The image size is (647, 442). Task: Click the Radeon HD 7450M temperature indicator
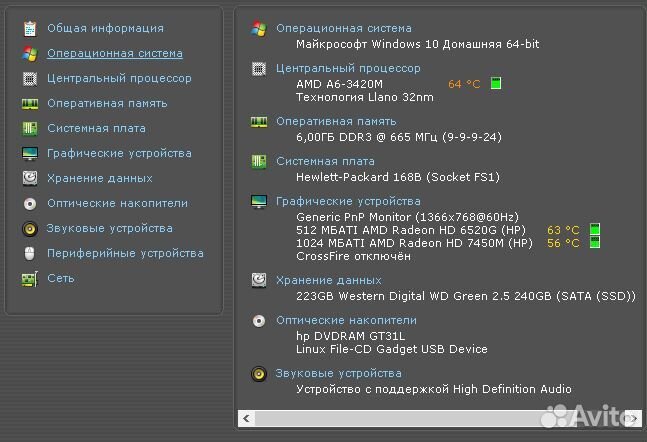595,242
